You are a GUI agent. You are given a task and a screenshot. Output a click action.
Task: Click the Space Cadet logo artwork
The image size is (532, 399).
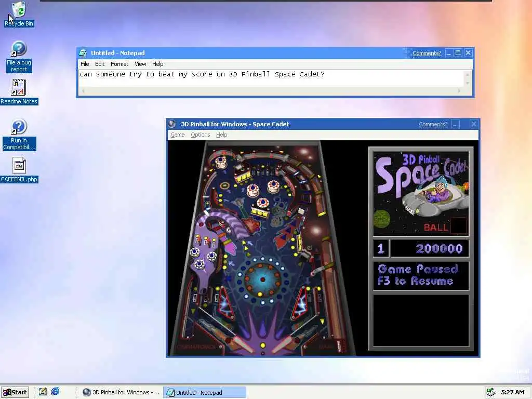(x=421, y=193)
